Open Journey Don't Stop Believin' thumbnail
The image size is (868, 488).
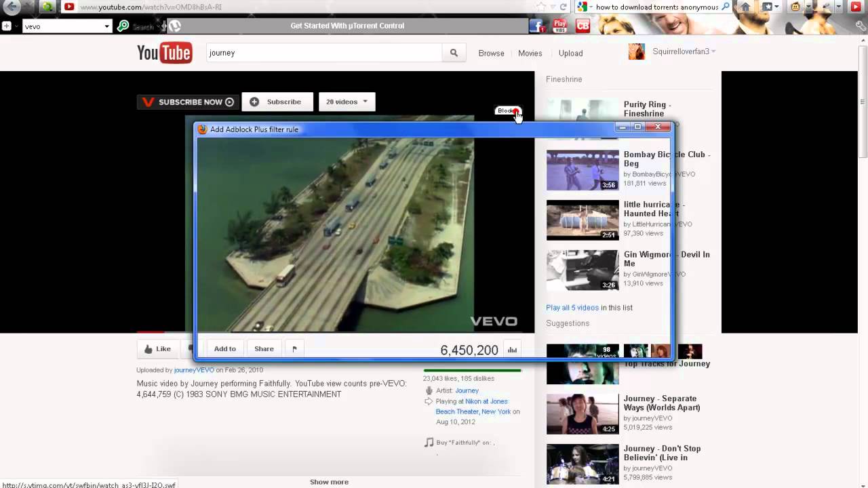pyautogui.click(x=583, y=464)
